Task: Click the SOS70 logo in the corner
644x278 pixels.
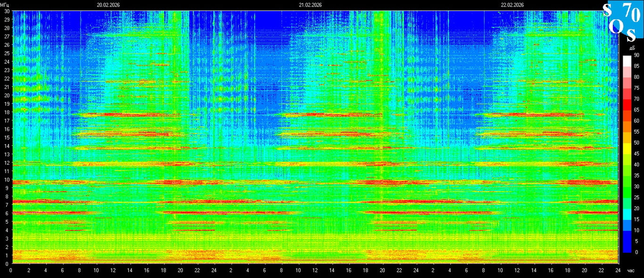Action: 622,22
